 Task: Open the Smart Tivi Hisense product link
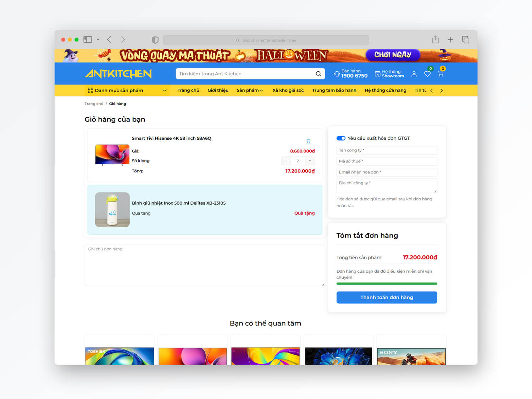172,138
